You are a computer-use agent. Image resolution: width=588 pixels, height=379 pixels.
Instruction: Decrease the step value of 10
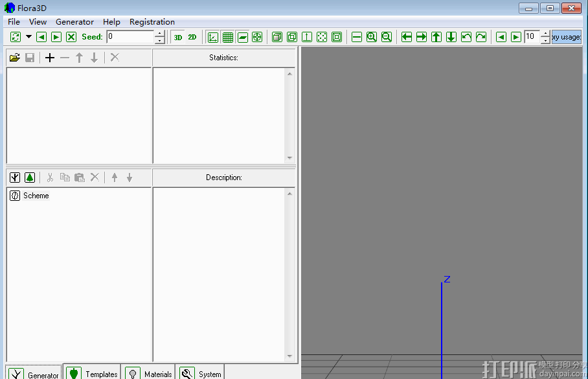[x=545, y=40]
